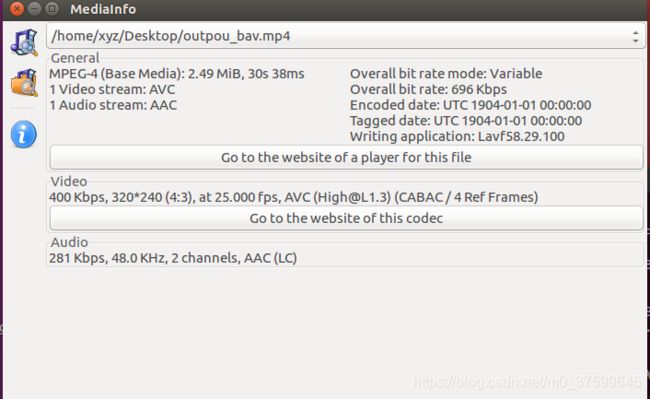This screenshot has height=399, width=650.
Task: Click Go to the website of a player
Action: click(x=346, y=157)
